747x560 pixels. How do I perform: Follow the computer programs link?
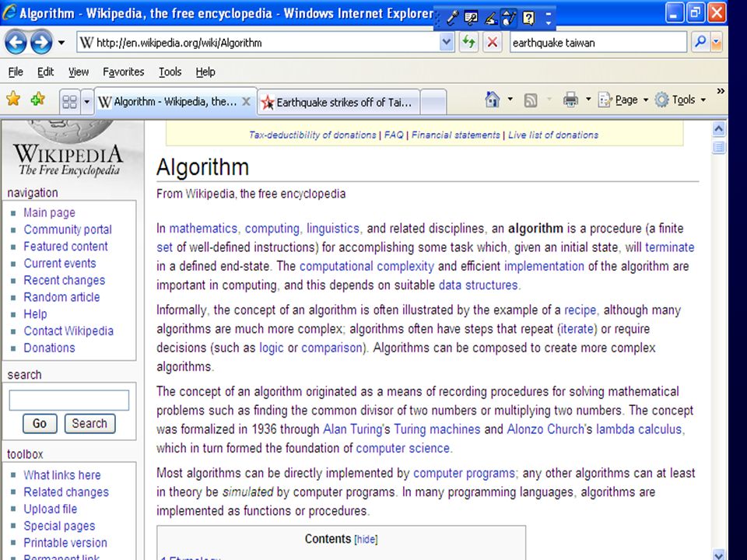(x=464, y=474)
